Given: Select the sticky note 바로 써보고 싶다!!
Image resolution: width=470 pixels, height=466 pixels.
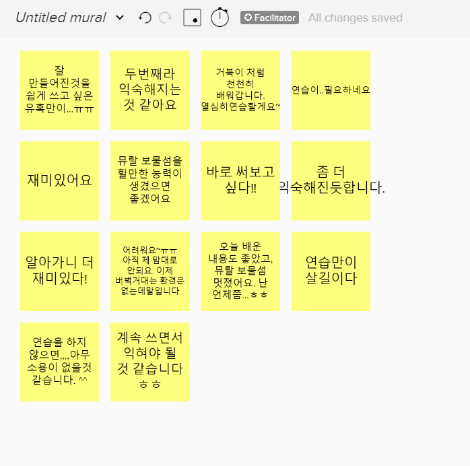Looking at the screenshot, I should click(240, 181).
